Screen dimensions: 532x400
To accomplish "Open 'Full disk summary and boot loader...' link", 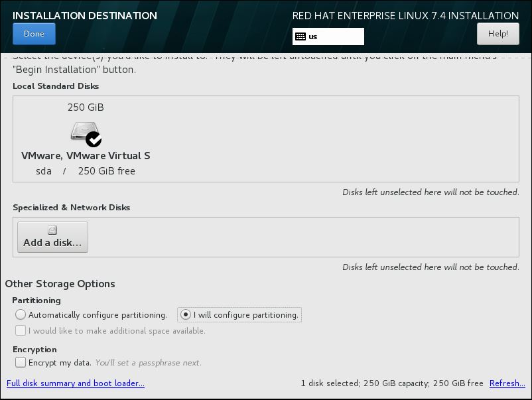I will click(75, 383).
